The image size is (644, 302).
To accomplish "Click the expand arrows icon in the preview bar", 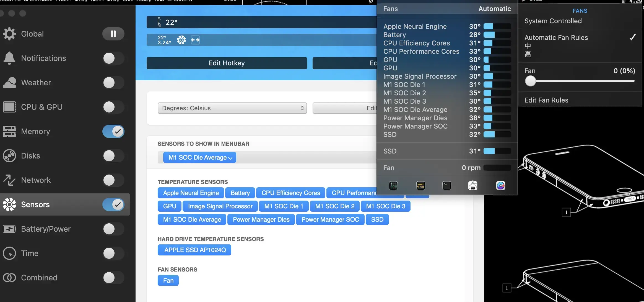I will [195, 40].
